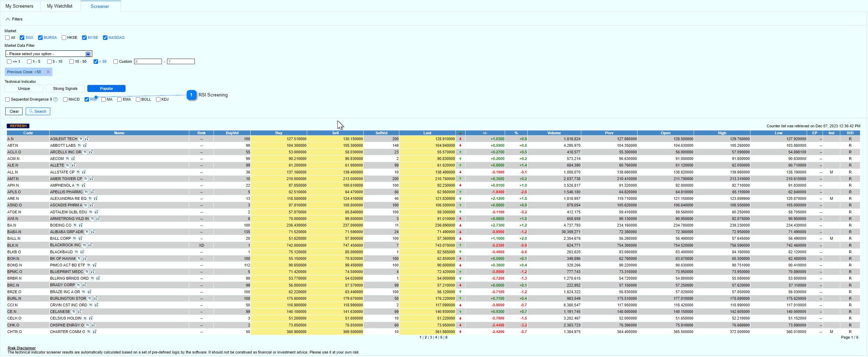Click TI icon beside ALLETE
868x357 pixels.
point(68,165)
